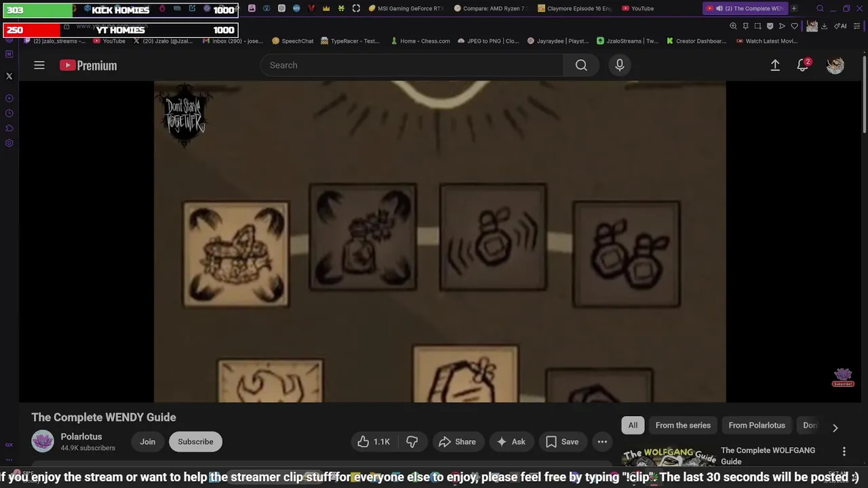Open more actions ellipsis below video

[x=602, y=442]
